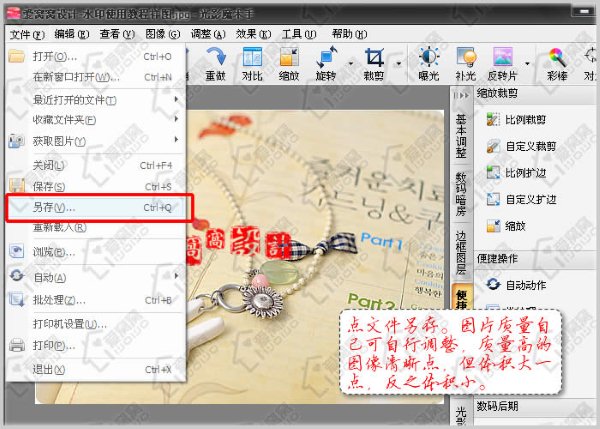Select the 裁剪 crop tool icon
Viewport: 600px width, 429px height.
point(374,64)
